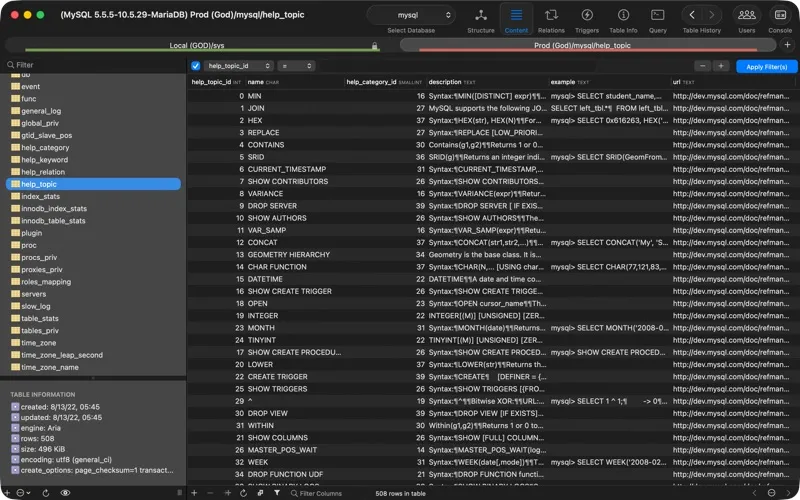The width and height of the screenshot is (800, 500).
Task: Go to previous page of rows
Action: point(755,493)
